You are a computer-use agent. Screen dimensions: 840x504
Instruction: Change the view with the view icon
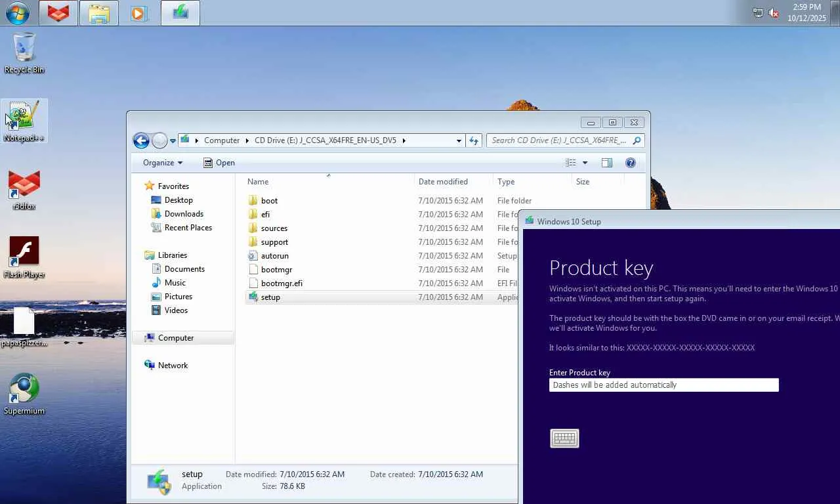tap(571, 163)
